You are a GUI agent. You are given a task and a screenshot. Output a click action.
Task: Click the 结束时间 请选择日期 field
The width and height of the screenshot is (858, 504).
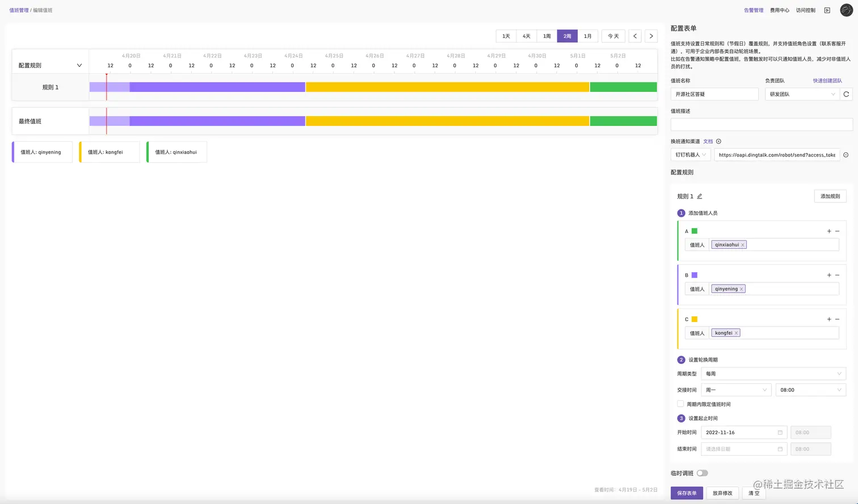click(744, 449)
